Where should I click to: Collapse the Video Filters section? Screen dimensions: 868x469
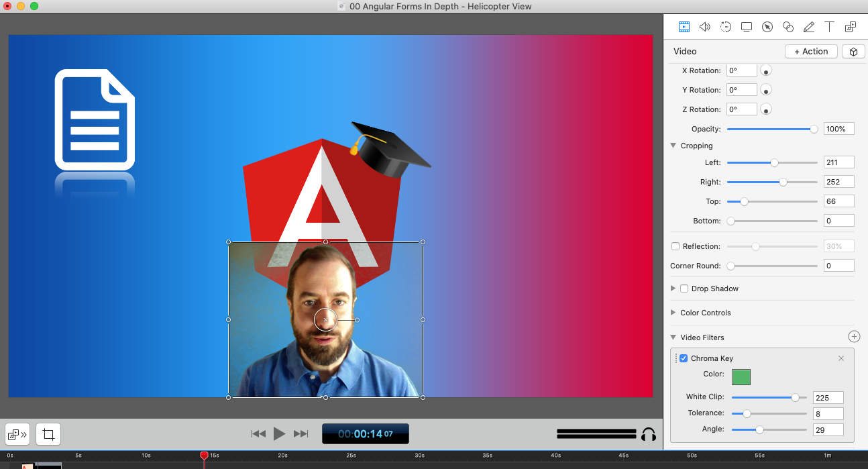pyautogui.click(x=673, y=337)
